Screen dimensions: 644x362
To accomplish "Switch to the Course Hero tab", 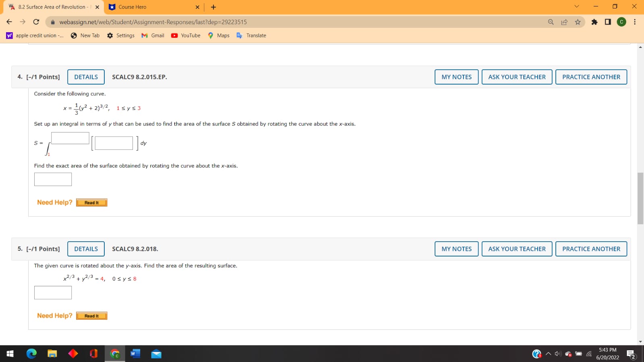I will tap(153, 7).
